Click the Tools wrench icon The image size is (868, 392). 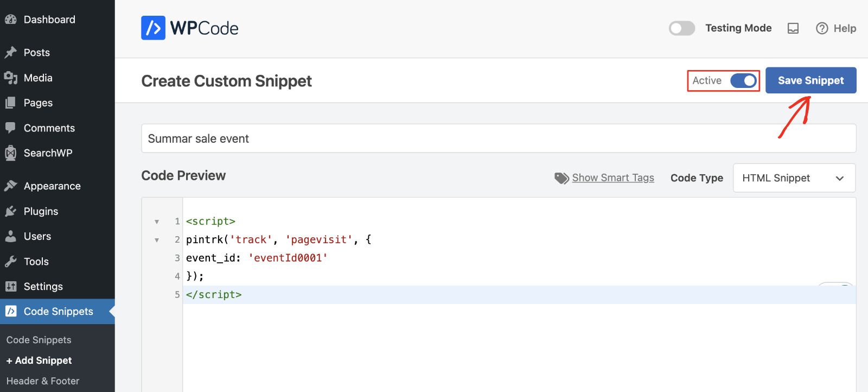(x=10, y=261)
